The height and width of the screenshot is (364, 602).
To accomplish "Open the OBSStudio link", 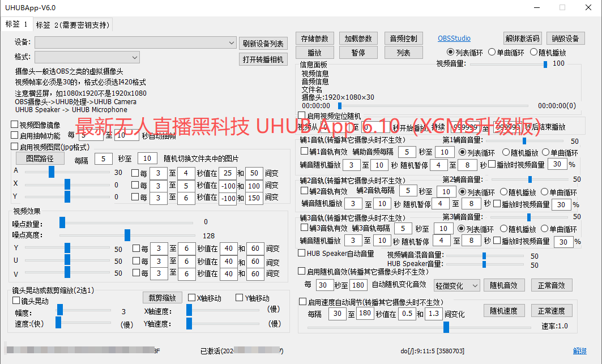I will coord(454,38).
